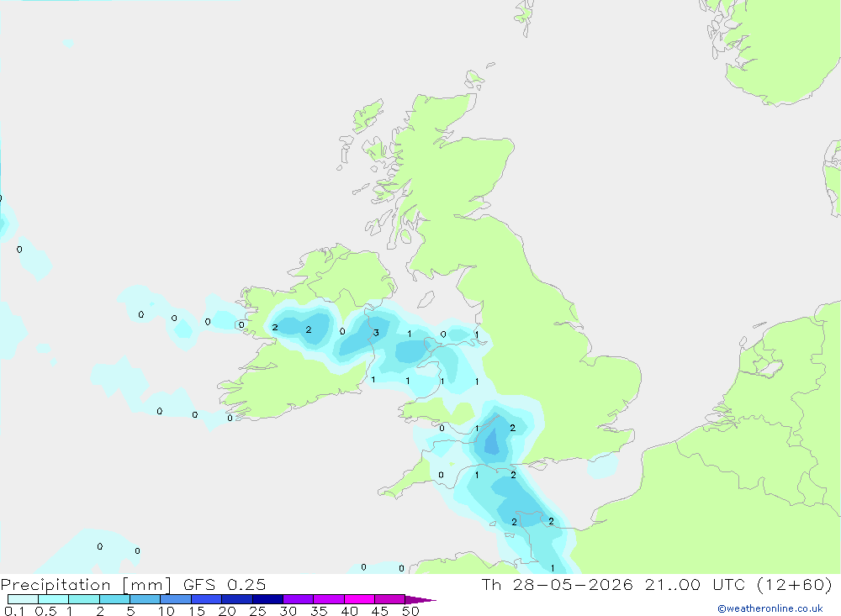Pick legend swatch between 10 and 15
This screenshot has width=841, height=616.
[x=176, y=599]
